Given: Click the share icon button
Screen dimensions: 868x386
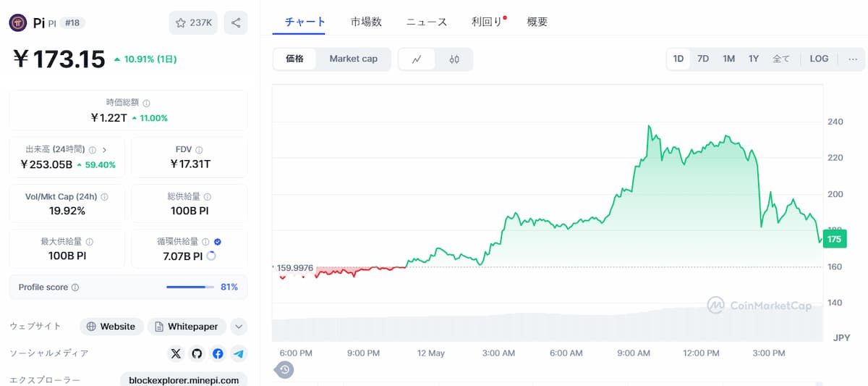Looking at the screenshot, I should [x=236, y=22].
